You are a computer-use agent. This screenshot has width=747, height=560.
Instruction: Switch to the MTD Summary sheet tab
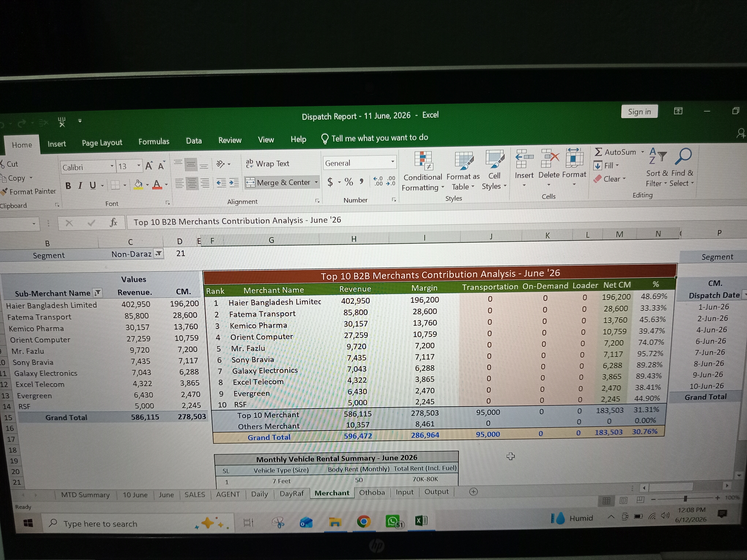click(86, 495)
